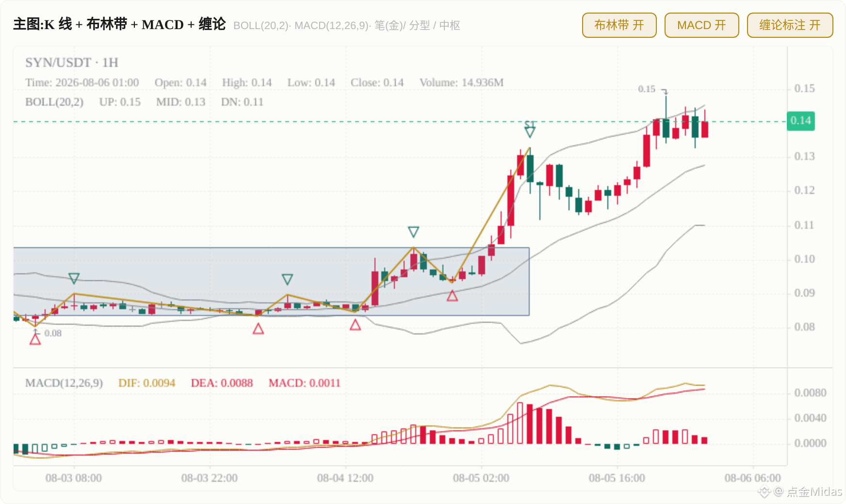Click the 0.15 price axis label
This screenshot has width=846, height=504.
coord(804,89)
